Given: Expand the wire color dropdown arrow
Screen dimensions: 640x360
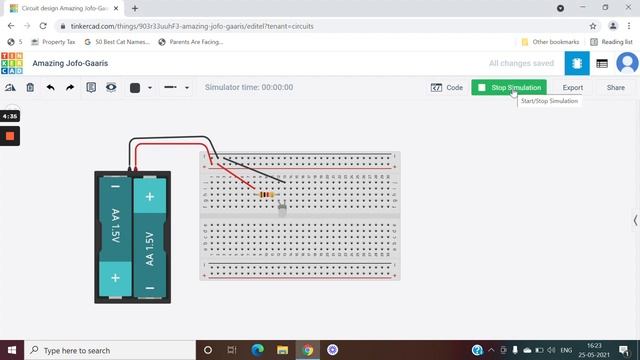Looking at the screenshot, I should 150,88.
